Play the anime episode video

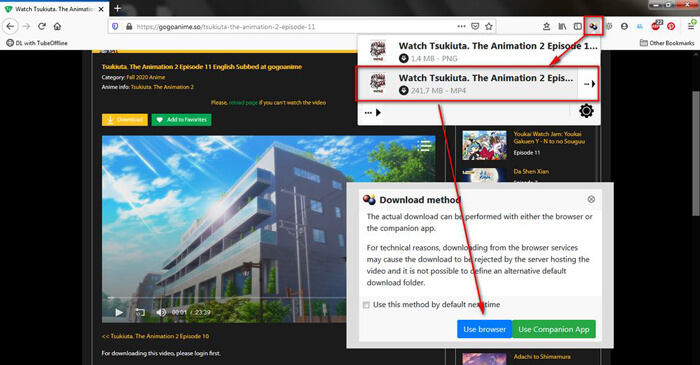pos(119,312)
